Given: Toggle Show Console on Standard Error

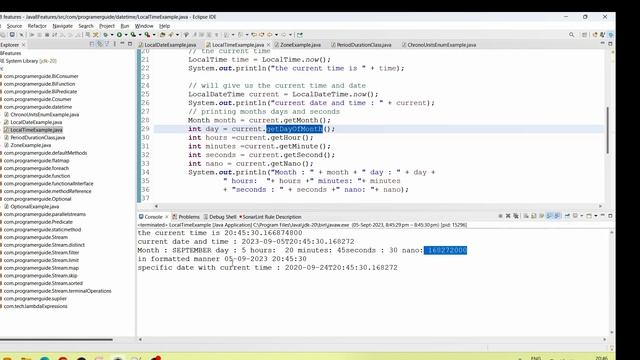Looking at the screenshot, I should 557,216.
